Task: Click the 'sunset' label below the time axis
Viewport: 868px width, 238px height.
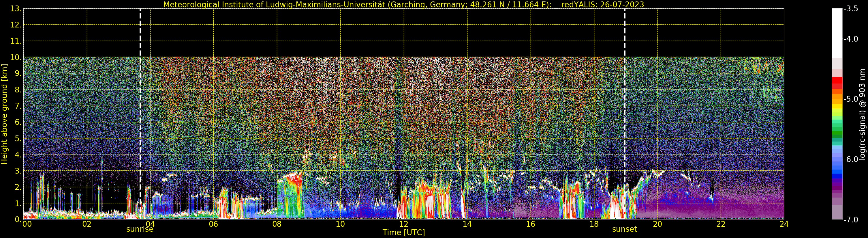Action: [x=624, y=229]
